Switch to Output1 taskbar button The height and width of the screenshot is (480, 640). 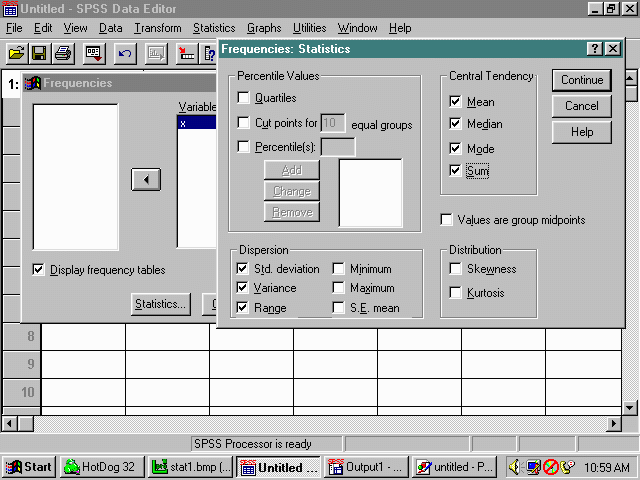point(366,467)
